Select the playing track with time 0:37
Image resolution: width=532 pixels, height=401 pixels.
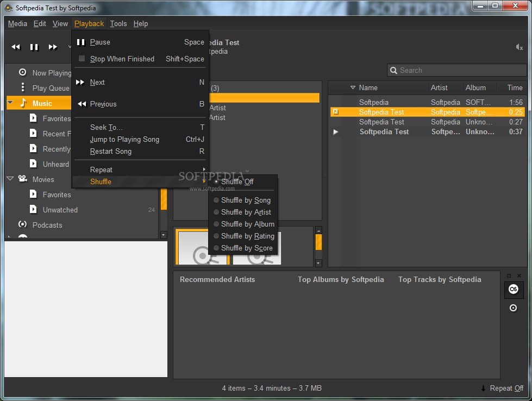(x=428, y=131)
